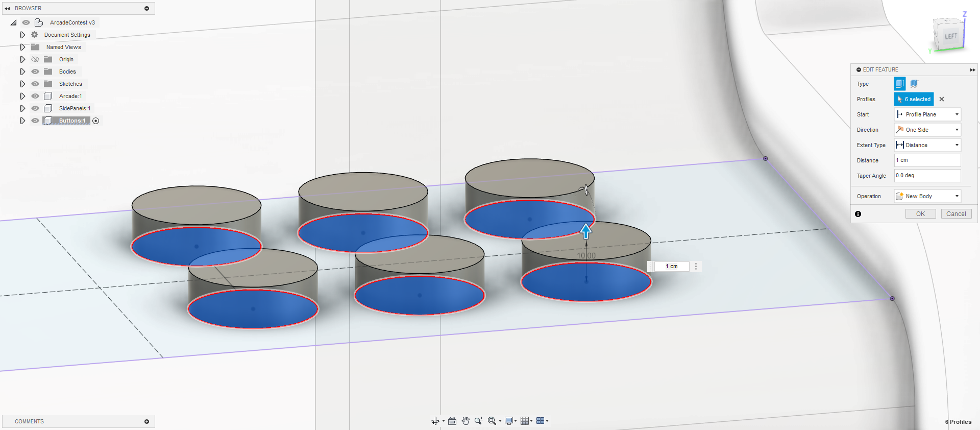Image resolution: width=980 pixels, height=430 pixels.
Task: Expand the Named Views node
Action: pos(22,47)
